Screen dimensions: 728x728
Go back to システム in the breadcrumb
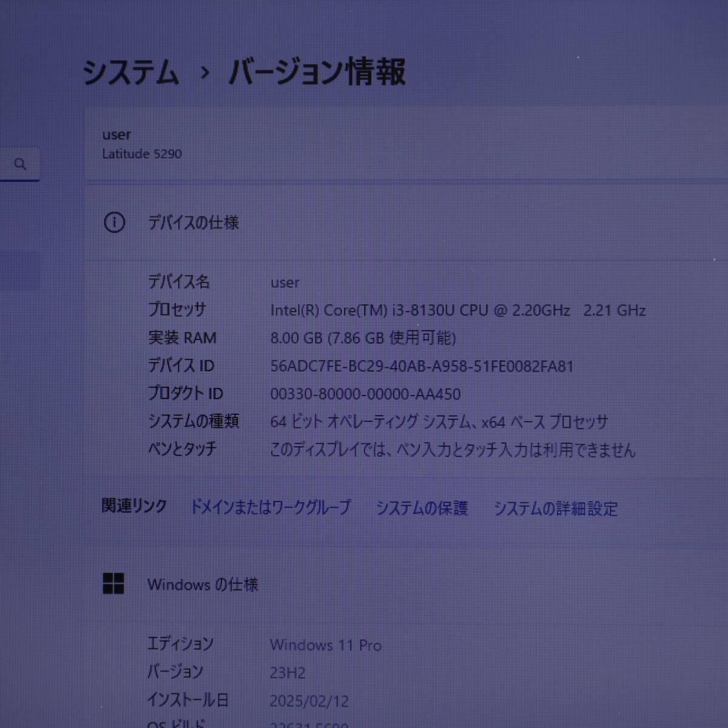130,72
